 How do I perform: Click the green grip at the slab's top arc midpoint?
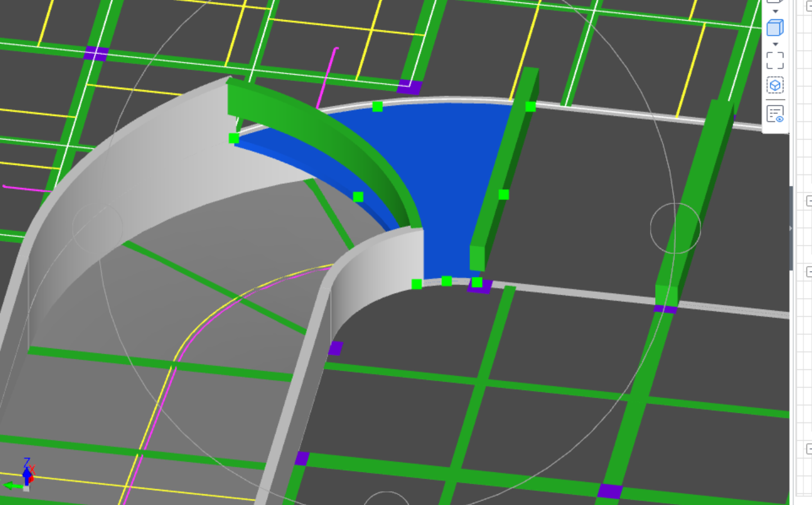(x=377, y=106)
